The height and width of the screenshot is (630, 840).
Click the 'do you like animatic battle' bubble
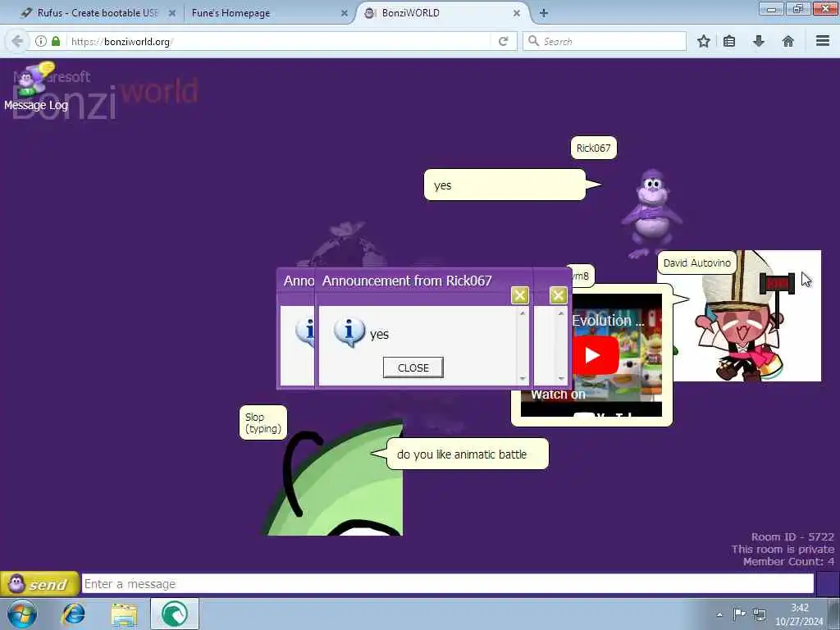coord(467,454)
